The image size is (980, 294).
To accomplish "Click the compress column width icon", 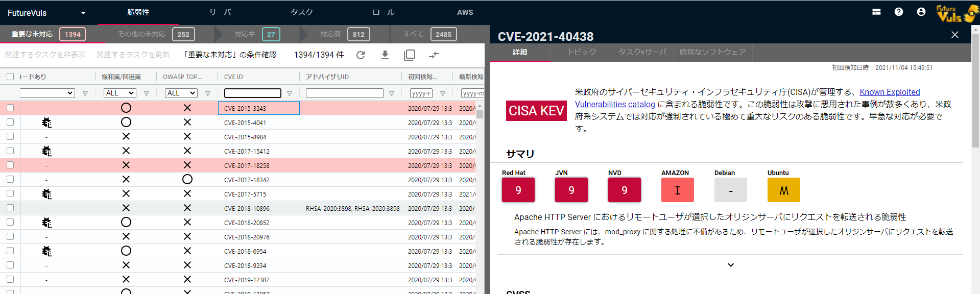I will (x=434, y=55).
